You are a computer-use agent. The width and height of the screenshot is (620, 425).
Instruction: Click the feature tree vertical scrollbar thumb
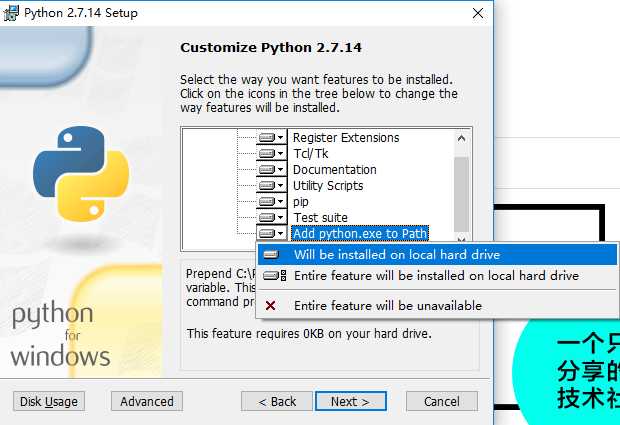[x=461, y=194]
